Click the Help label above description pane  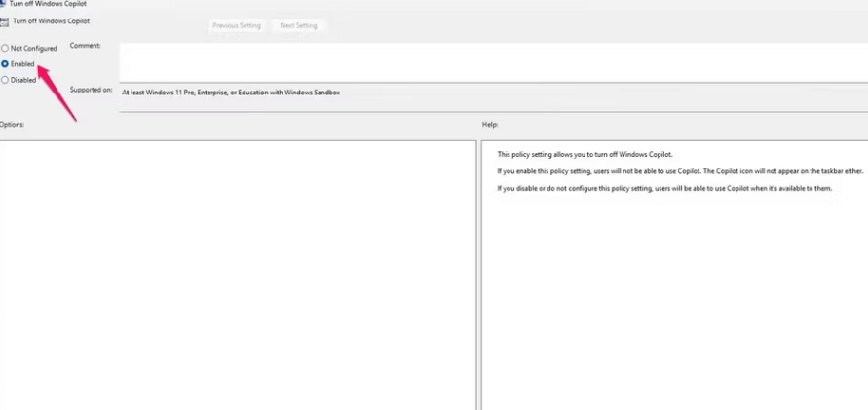(490, 125)
